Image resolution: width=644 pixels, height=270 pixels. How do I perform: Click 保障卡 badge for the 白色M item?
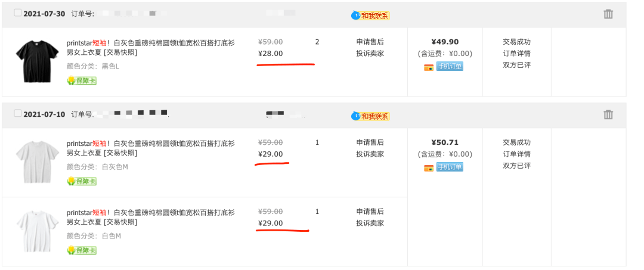coord(82,250)
